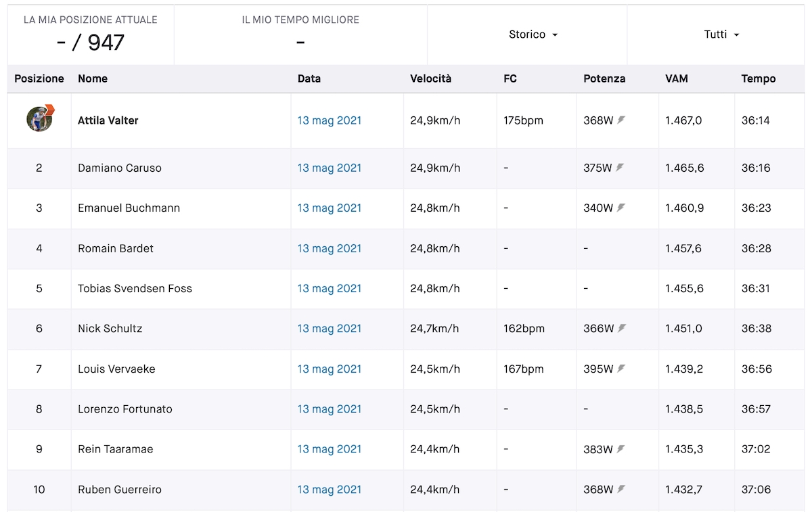Click the Potenza column header
The image size is (812, 512).
point(604,78)
